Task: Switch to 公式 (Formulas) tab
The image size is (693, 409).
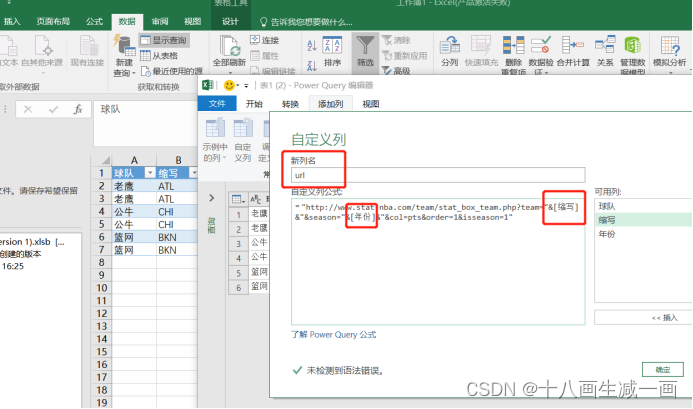Action: [x=94, y=21]
